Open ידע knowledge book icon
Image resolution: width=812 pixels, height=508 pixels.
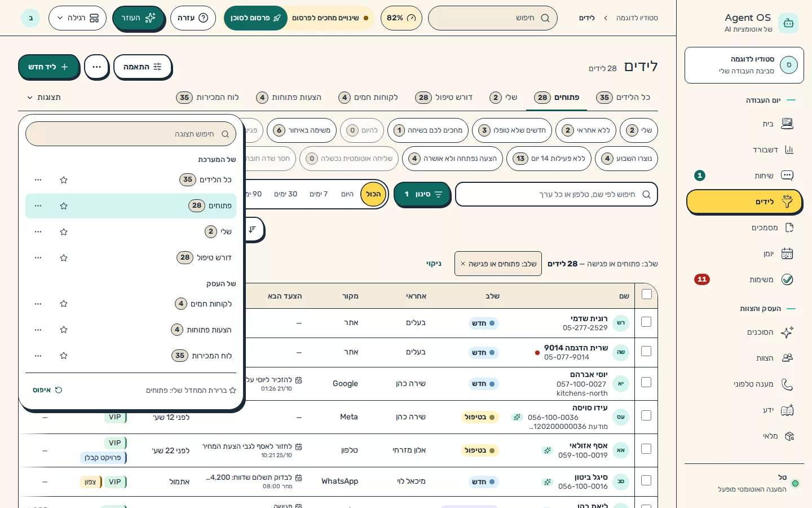click(787, 410)
